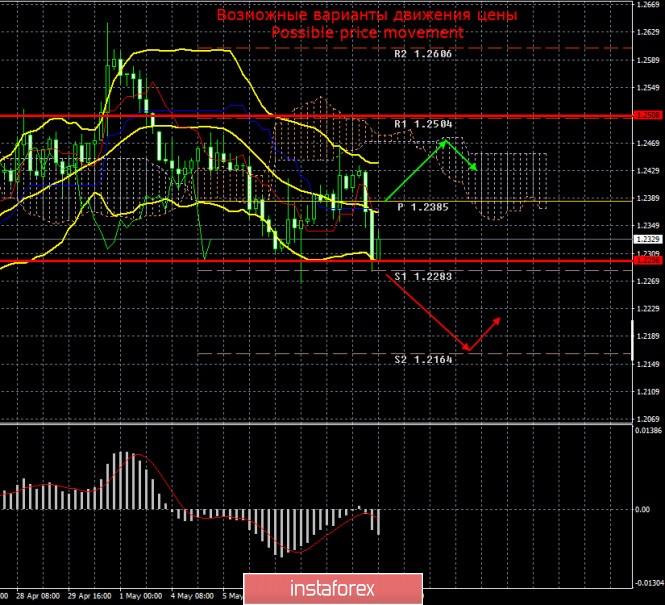
Task: Click the 1.2469 price scale value
Action: pyautogui.click(x=648, y=143)
